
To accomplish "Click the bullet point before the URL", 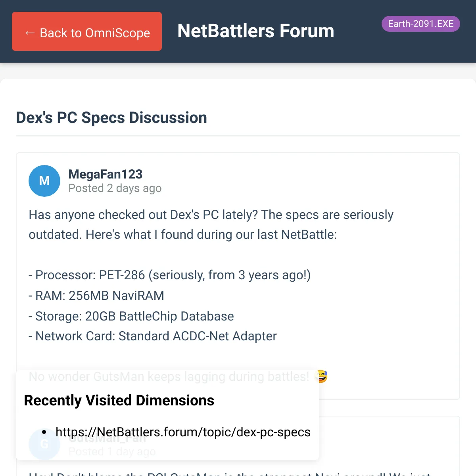I will pyautogui.click(x=44, y=432).
